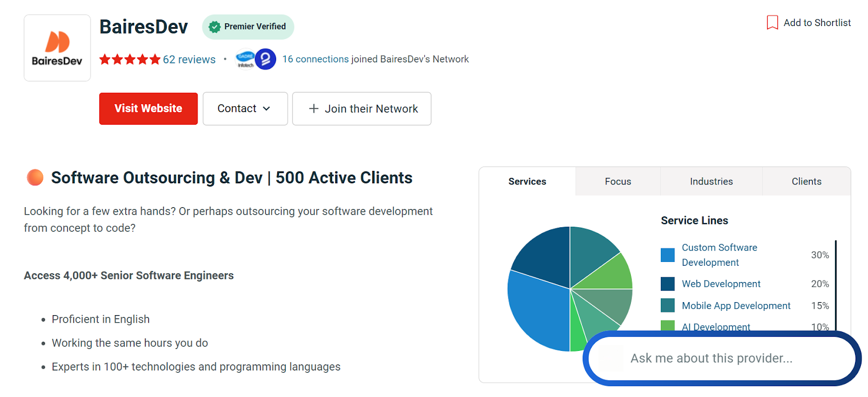Click the 30% value for Custom Software
868x397 pixels.
click(x=820, y=255)
